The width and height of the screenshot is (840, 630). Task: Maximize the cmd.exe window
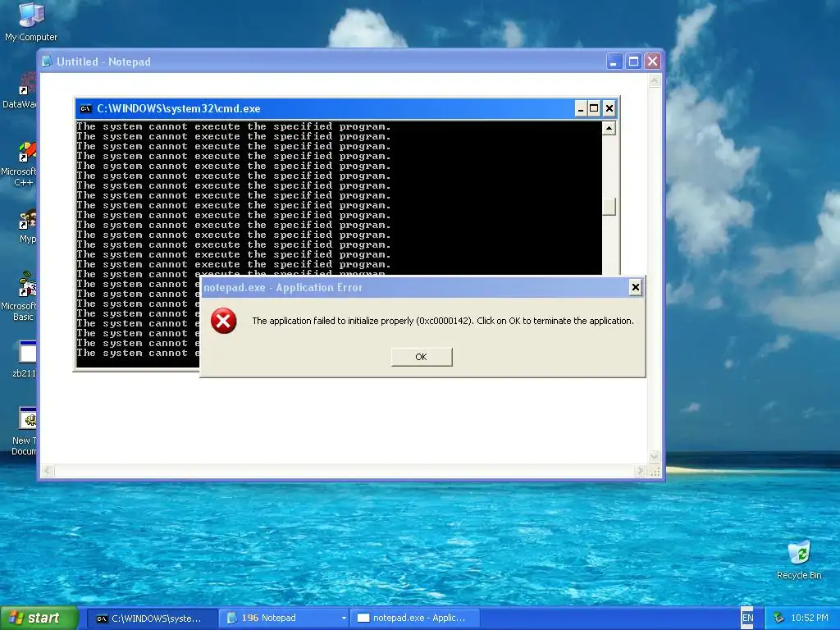(594, 109)
